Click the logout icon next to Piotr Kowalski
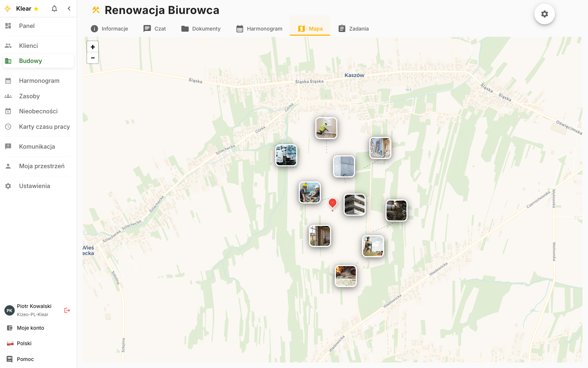This screenshot has height=368, width=588. (67, 310)
